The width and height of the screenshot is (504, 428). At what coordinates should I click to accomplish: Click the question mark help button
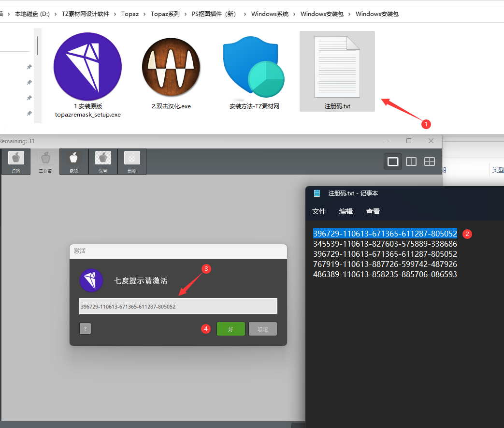point(85,329)
